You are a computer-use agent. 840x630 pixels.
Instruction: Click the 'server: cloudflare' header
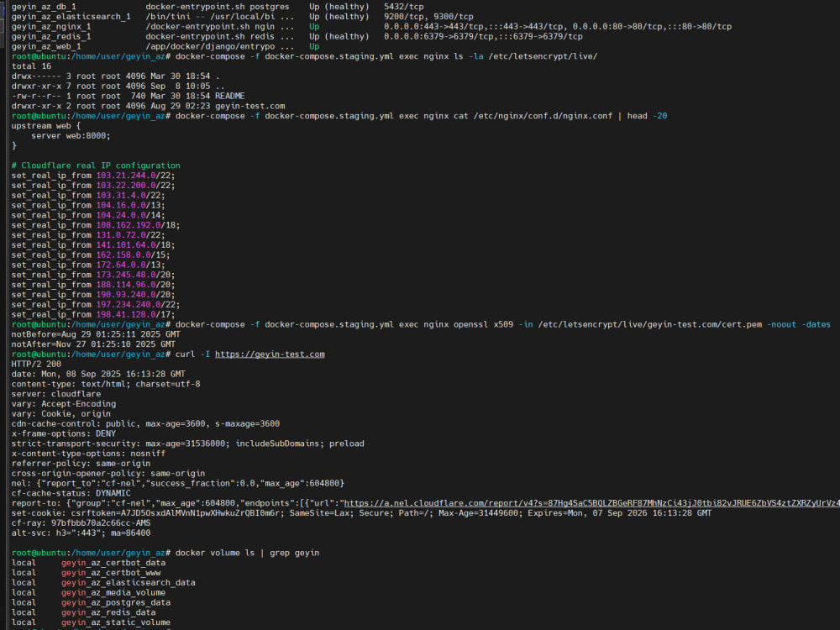[x=55, y=394]
